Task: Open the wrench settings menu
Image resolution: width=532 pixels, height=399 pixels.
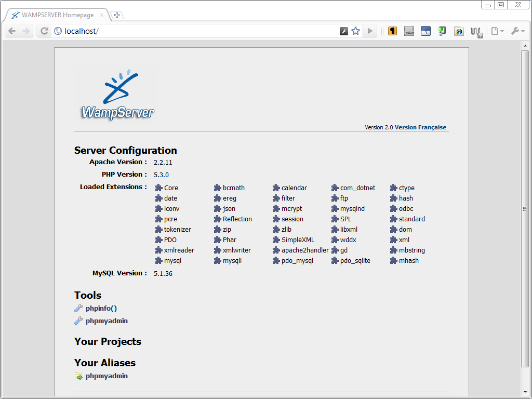Action: click(518, 31)
